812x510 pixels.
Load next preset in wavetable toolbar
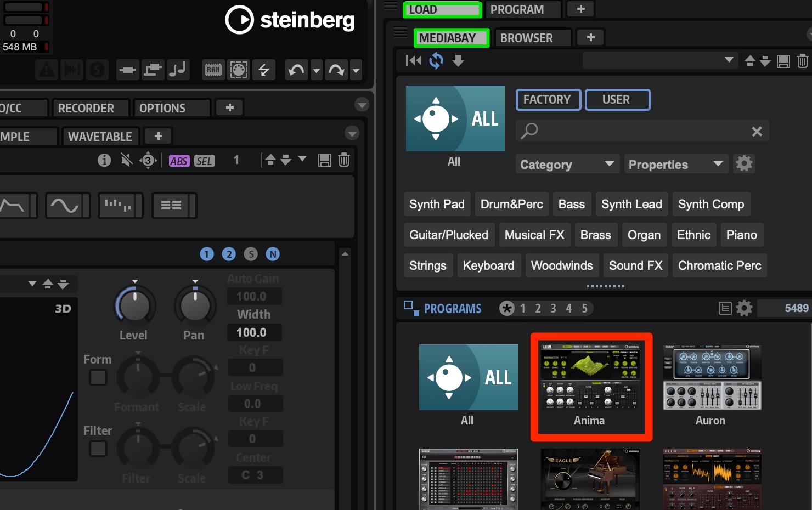coord(286,160)
